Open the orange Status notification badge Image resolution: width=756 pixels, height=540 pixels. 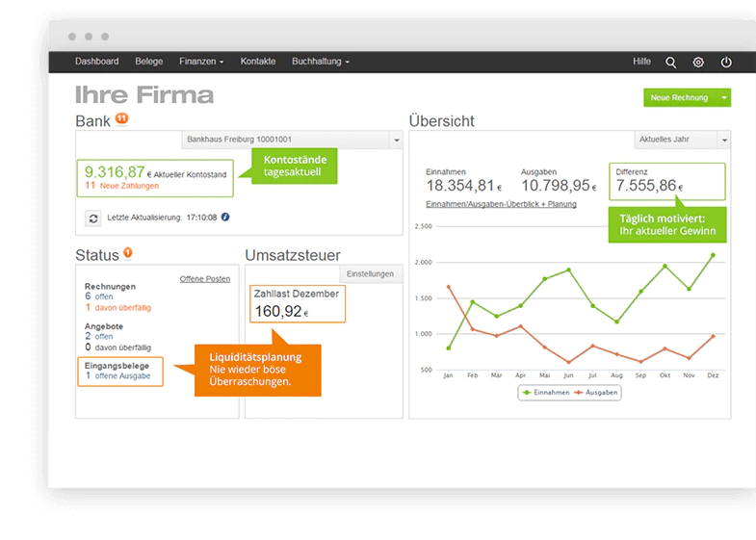(x=128, y=252)
